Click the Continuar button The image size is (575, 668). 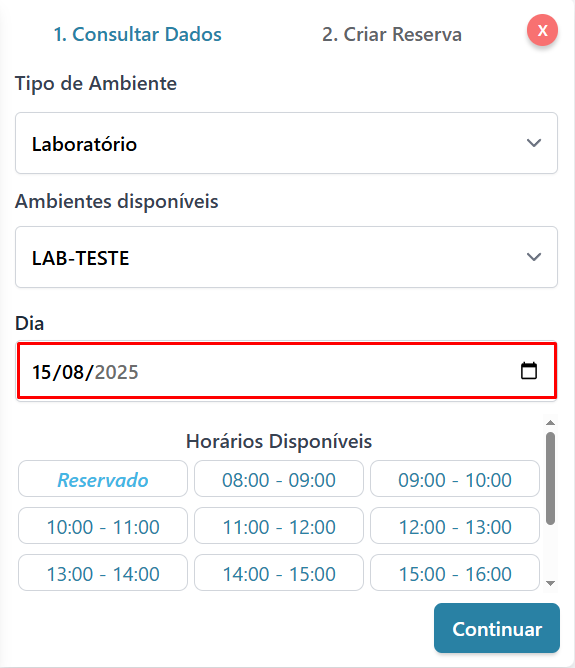coord(497,628)
